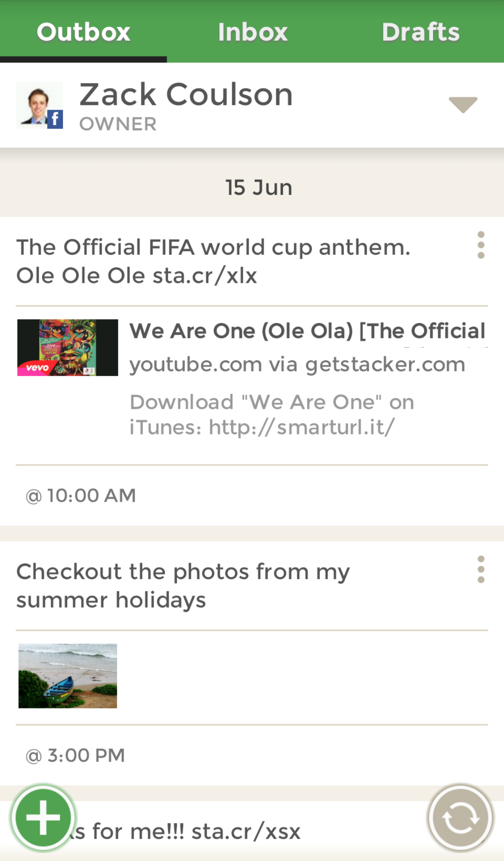Open the Checkout summer holidays post text

[x=183, y=586]
